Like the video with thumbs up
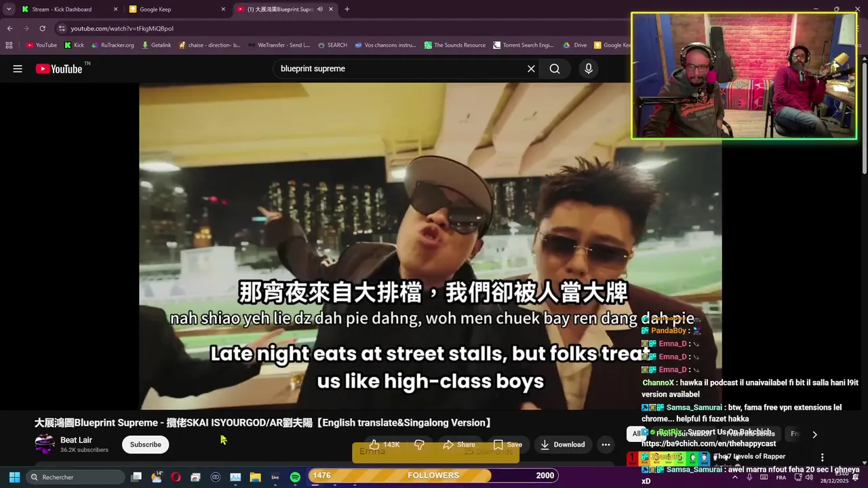Viewport: 868px width, 488px height. pos(384,445)
